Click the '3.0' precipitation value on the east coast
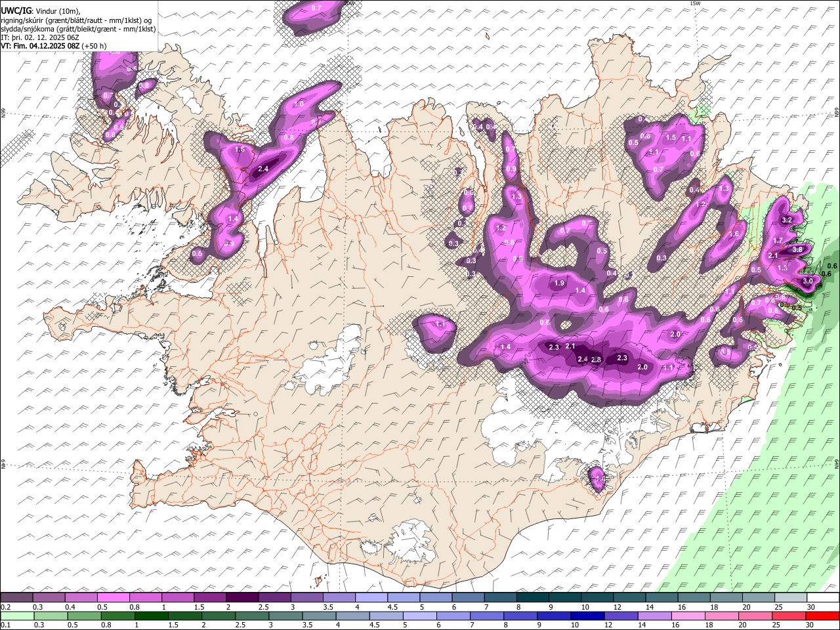 click(x=808, y=281)
